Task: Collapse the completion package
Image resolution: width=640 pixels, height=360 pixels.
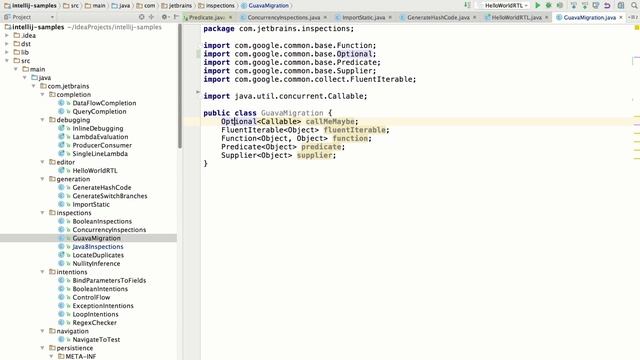Action: click(x=42, y=95)
